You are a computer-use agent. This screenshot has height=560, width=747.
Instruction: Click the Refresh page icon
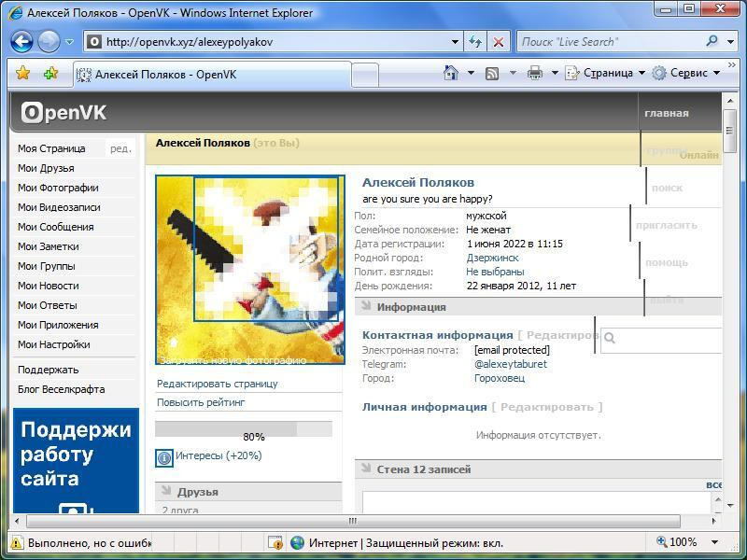pos(475,42)
